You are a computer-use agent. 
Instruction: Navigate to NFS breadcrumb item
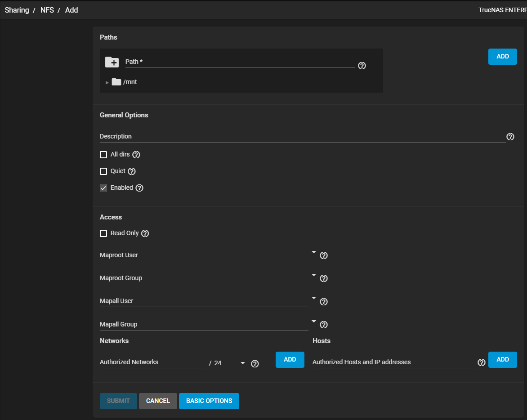(47, 10)
